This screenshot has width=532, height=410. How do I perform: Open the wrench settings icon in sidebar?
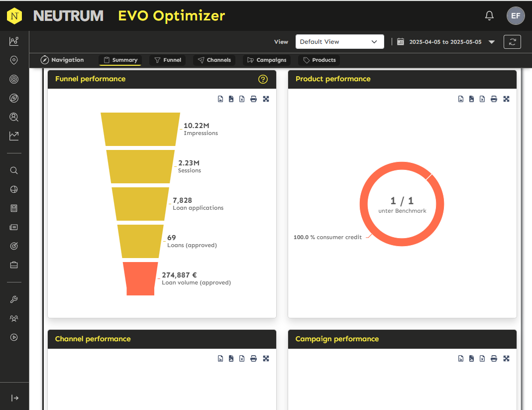(x=14, y=299)
